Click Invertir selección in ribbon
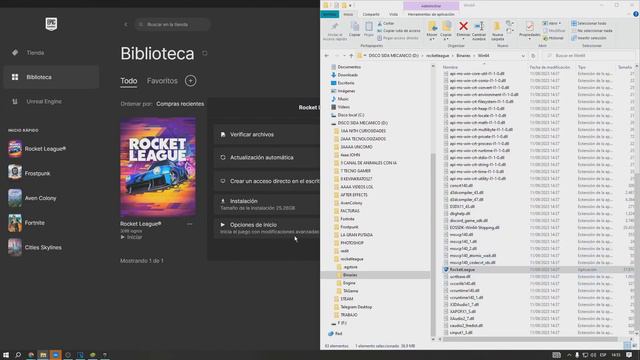640x360 pixels. (x=589, y=38)
